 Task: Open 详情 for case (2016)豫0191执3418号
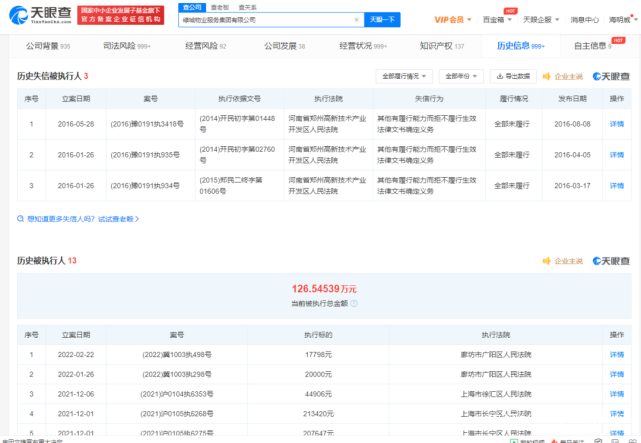(x=616, y=124)
